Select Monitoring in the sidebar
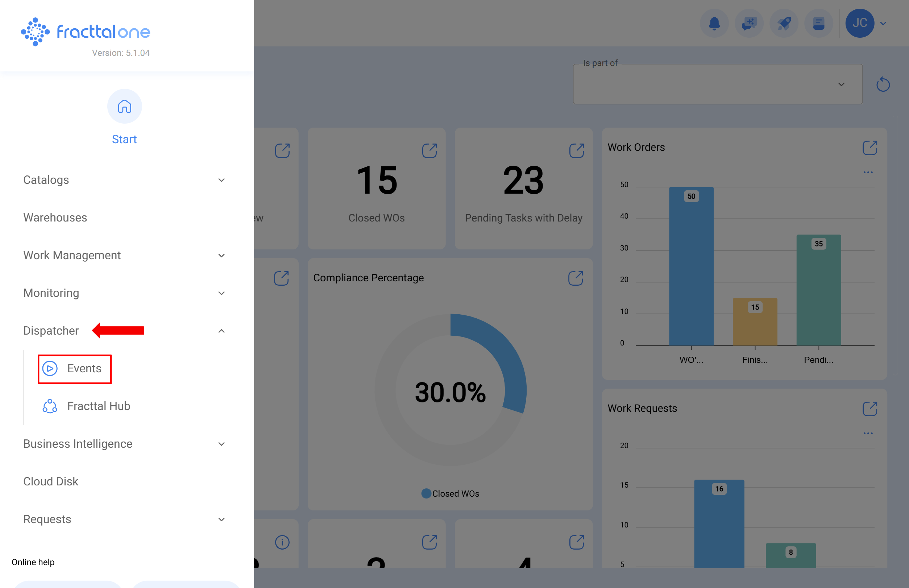Viewport: 909px width, 588px height. click(x=51, y=293)
